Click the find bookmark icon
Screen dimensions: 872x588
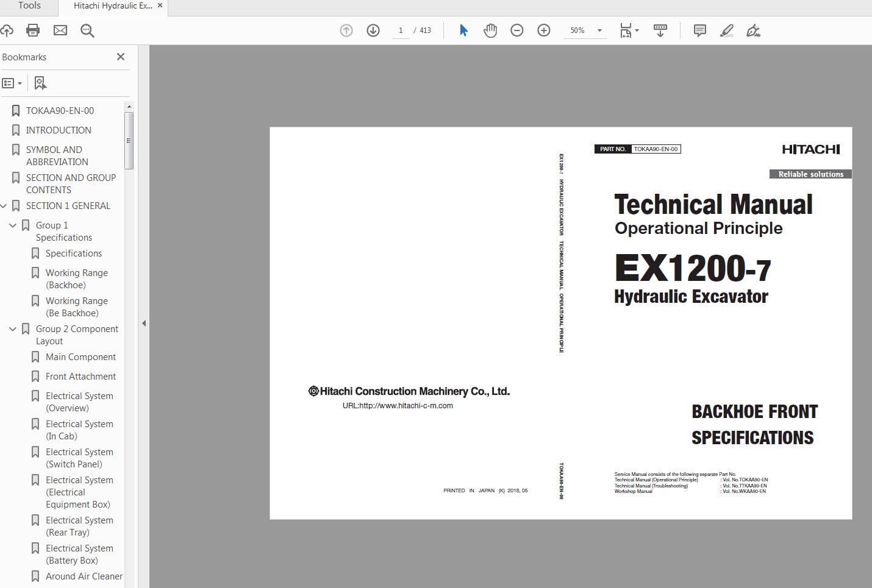point(40,83)
